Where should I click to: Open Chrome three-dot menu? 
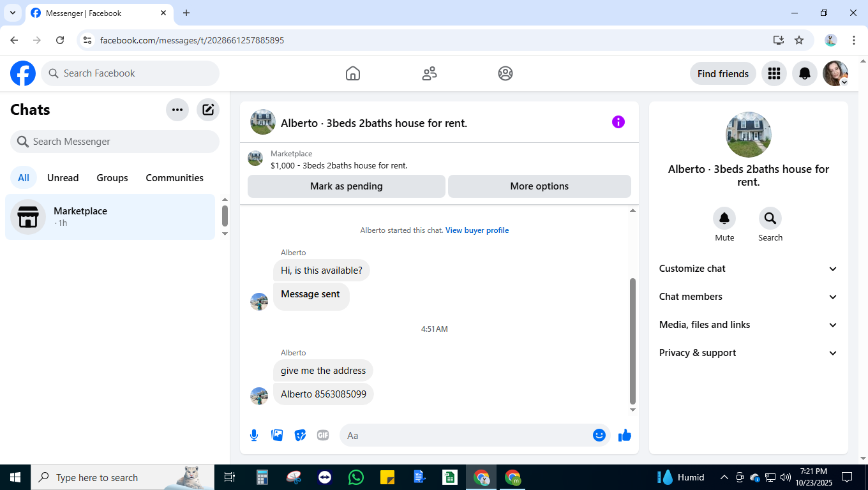(854, 40)
